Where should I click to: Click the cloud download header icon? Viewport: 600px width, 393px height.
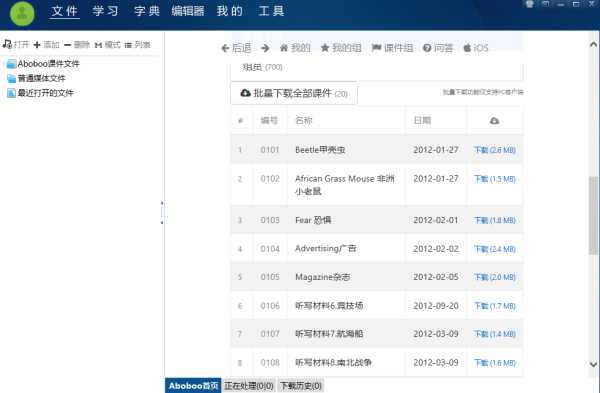point(494,121)
